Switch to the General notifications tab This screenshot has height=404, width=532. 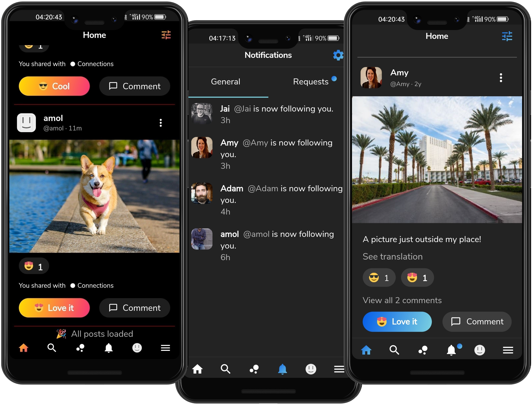pos(225,81)
